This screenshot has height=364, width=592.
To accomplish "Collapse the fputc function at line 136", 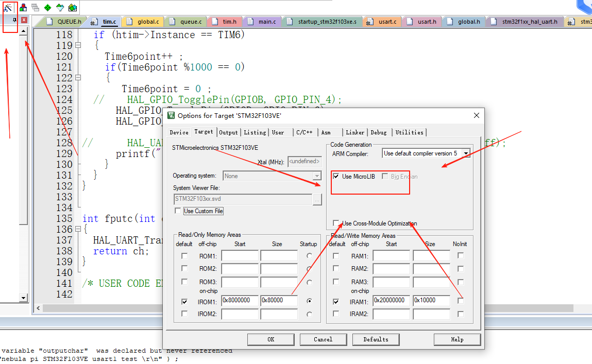I will tap(78, 229).
